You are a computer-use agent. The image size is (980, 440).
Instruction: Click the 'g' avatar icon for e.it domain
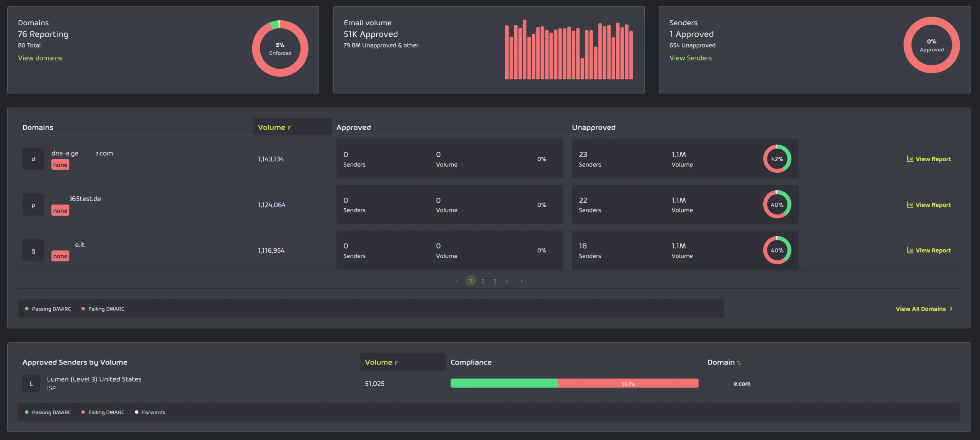coord(33,250)
